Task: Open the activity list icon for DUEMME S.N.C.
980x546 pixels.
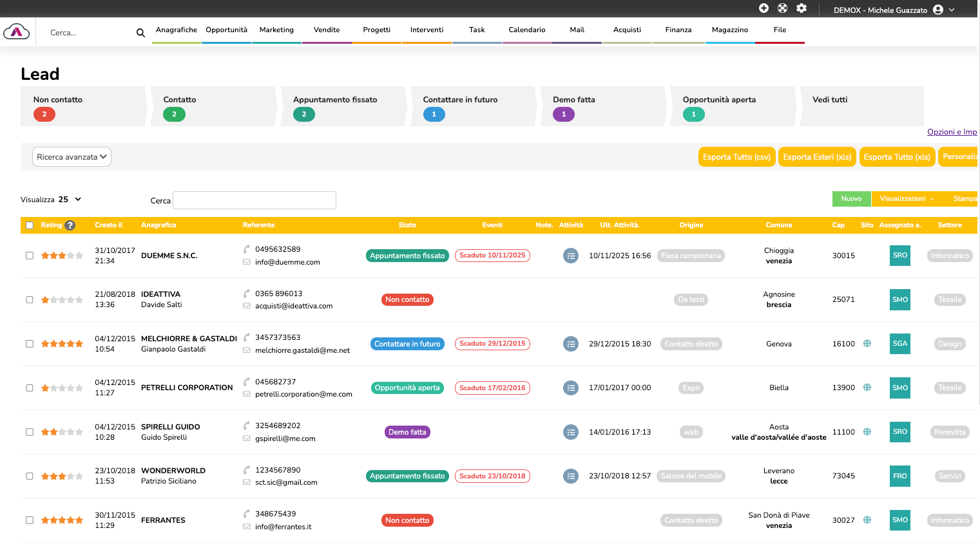Action: click(571, 256)
